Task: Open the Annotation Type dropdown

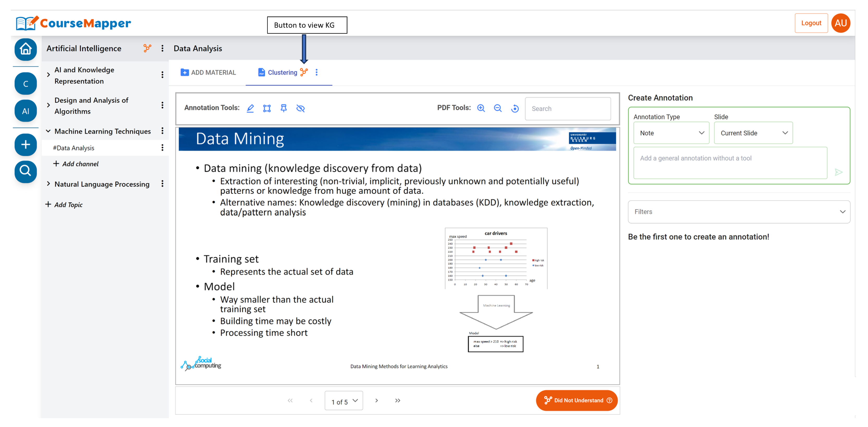Action: point(671,133)
